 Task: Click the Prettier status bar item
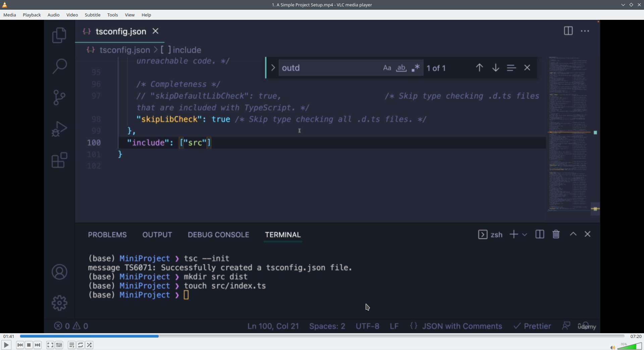coord(532,326)
